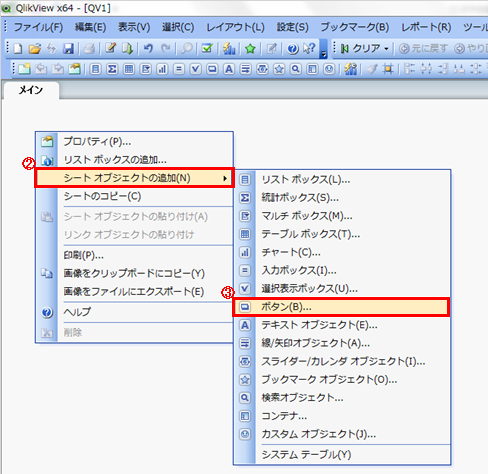Select the メイン sheet tab
Screen dimensions: 488x474
pyautogui.click(x=31, y=90)
